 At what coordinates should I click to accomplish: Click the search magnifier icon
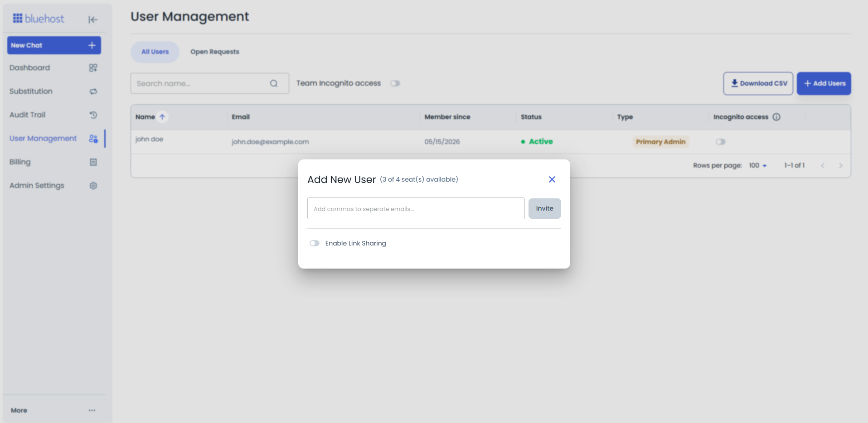tap(274, 83)
